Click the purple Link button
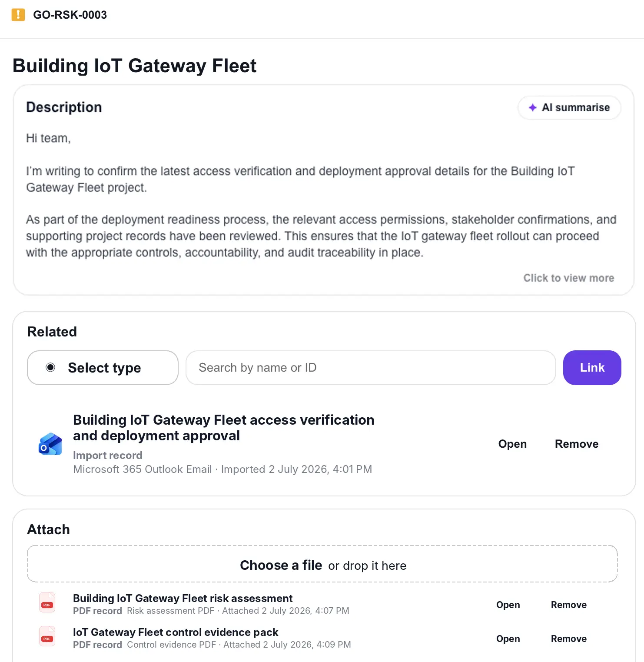 (x=592, y=368)
